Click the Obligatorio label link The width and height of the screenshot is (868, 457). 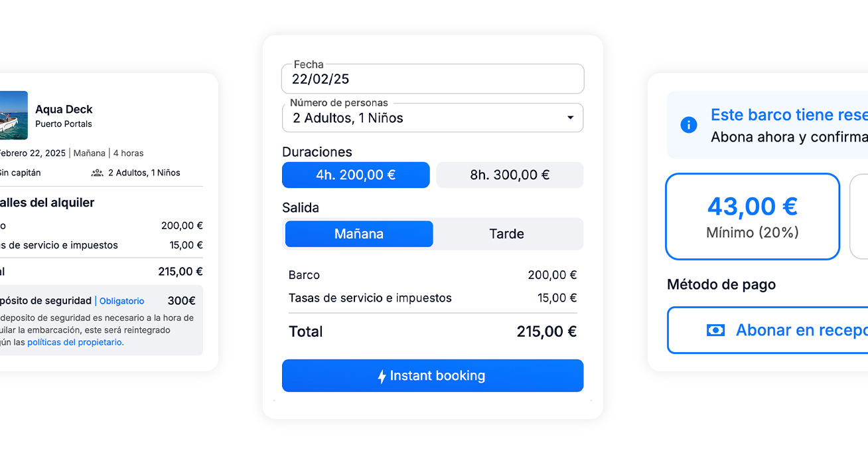[x=121, y=301]
